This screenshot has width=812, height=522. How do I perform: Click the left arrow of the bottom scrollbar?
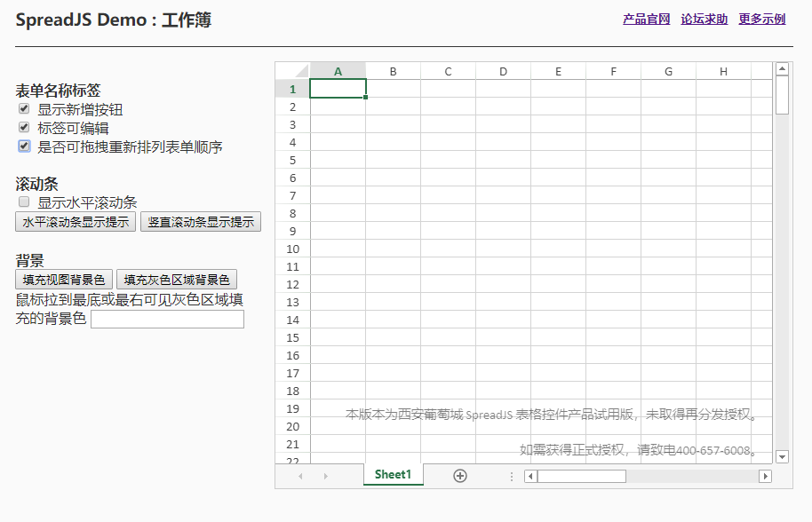point(529,476)
